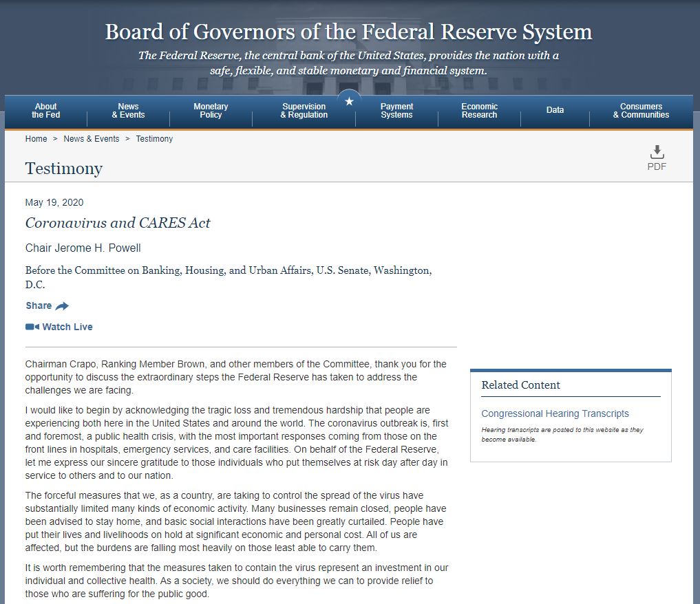The width and height of the screenshot is (700, 604).
Task: Click the Related Content heading
Action: click(x=520, y=385)
